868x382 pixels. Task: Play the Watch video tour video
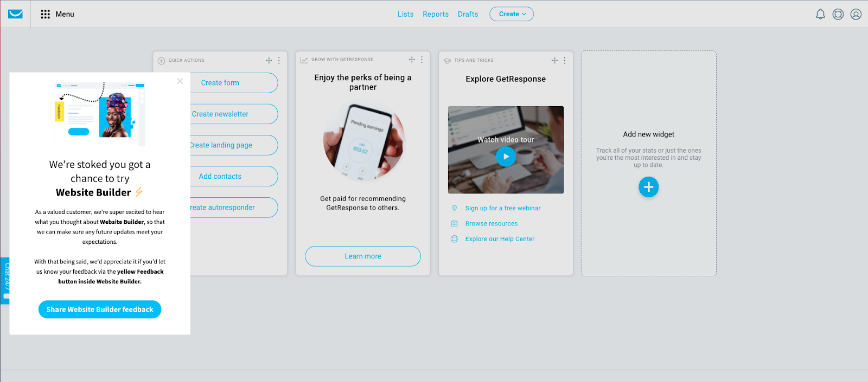506,157
